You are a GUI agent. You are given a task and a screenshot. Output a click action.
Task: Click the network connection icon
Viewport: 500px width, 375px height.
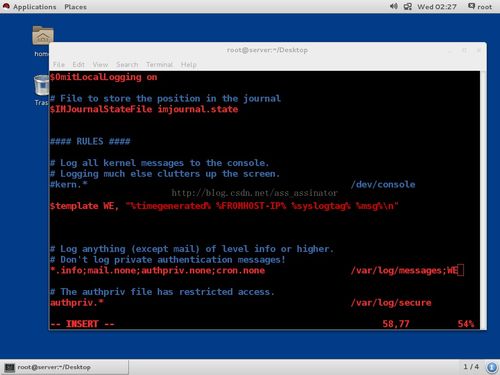(x=408, y=7)
